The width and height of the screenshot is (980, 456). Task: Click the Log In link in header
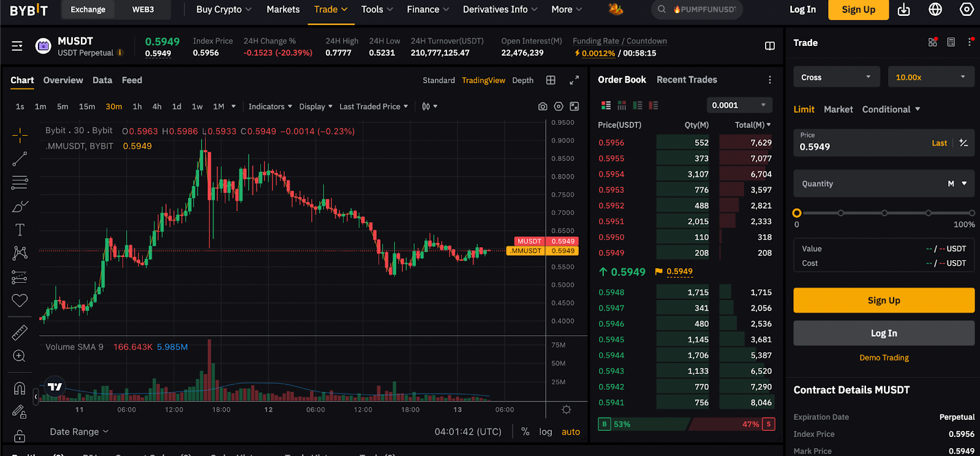click(x=802, y=10)
